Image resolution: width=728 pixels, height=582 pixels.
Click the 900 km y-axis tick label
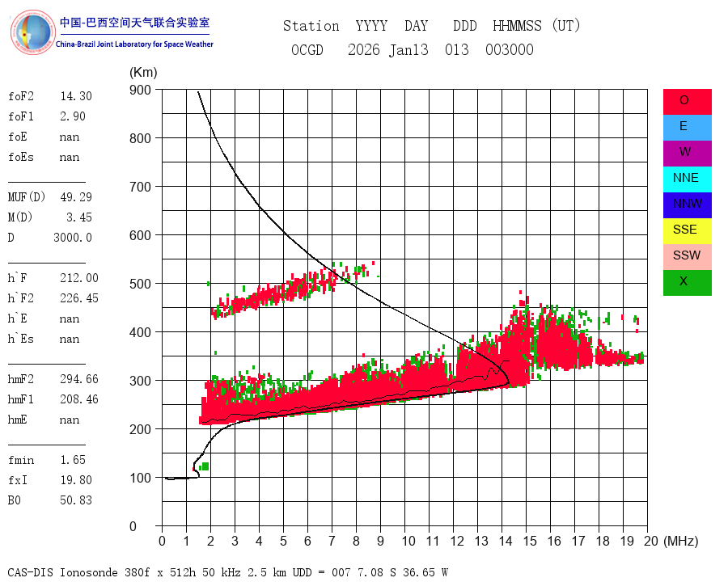click(140, 90)
